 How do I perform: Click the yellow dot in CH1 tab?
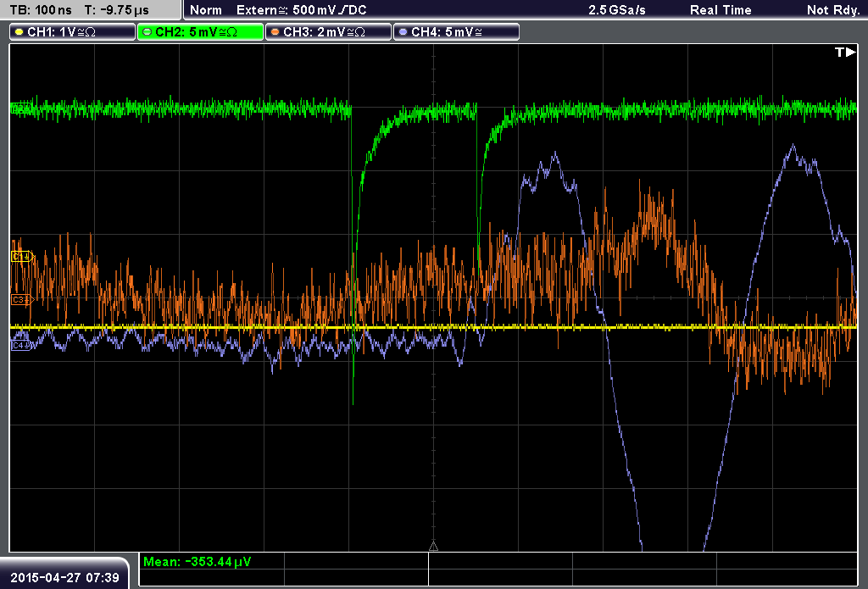[19, 32]
